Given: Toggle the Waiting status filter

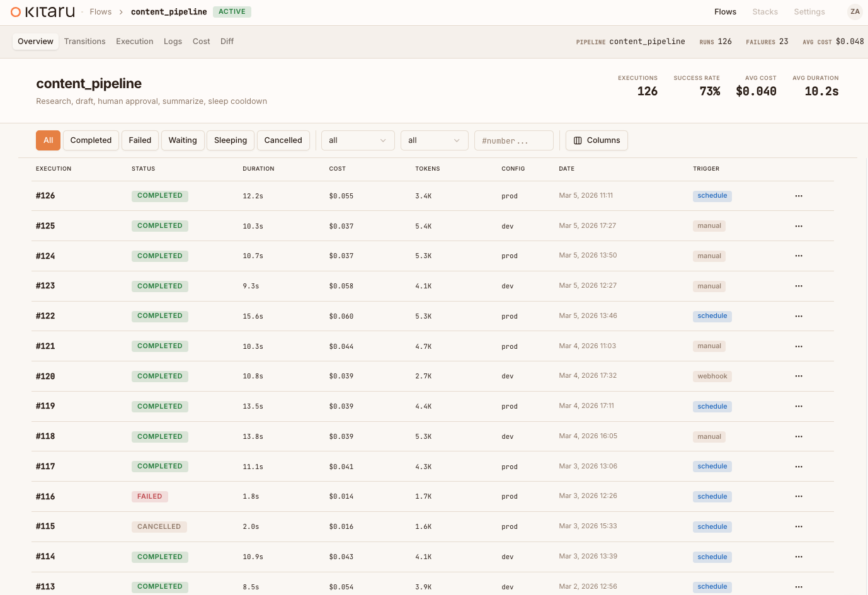Looking at the screenshot, I should tap(183, 140).
